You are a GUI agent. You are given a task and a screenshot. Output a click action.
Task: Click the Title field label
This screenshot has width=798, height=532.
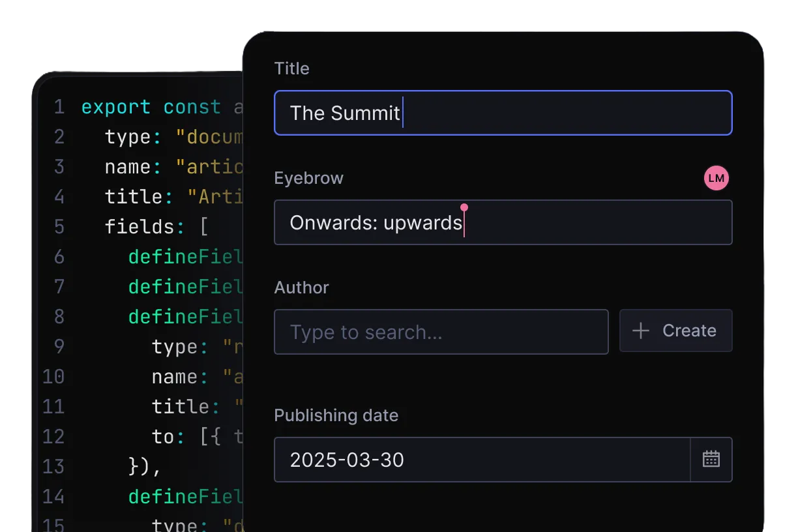coord(291,68)
